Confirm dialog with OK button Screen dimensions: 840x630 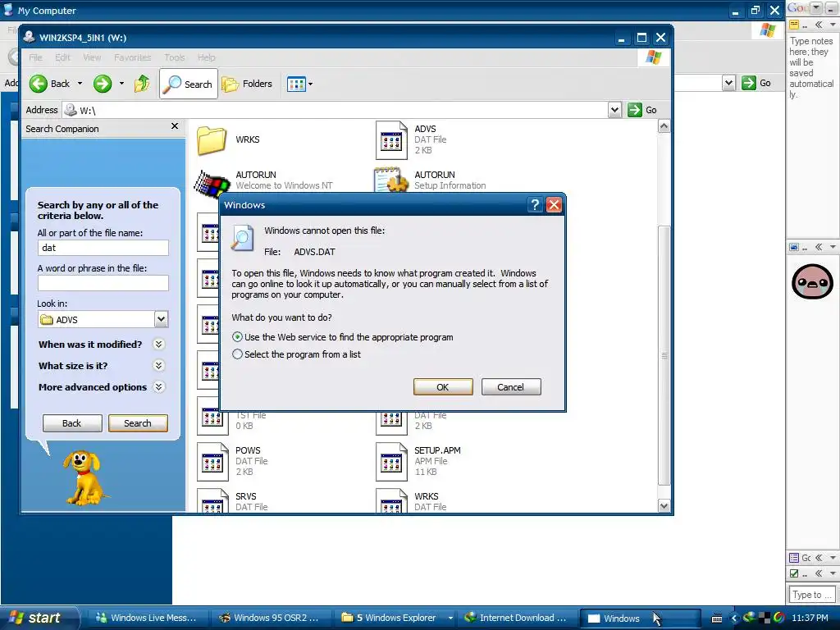pyautogui.click(x=443, y=387)
